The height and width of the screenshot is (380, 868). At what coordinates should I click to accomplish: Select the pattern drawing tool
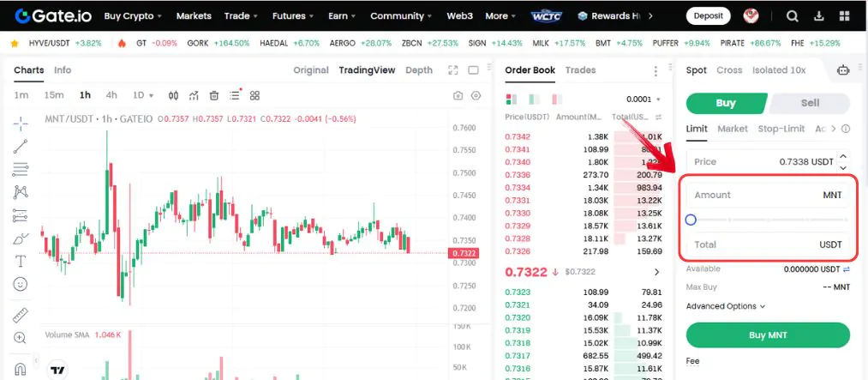(21, 192)
